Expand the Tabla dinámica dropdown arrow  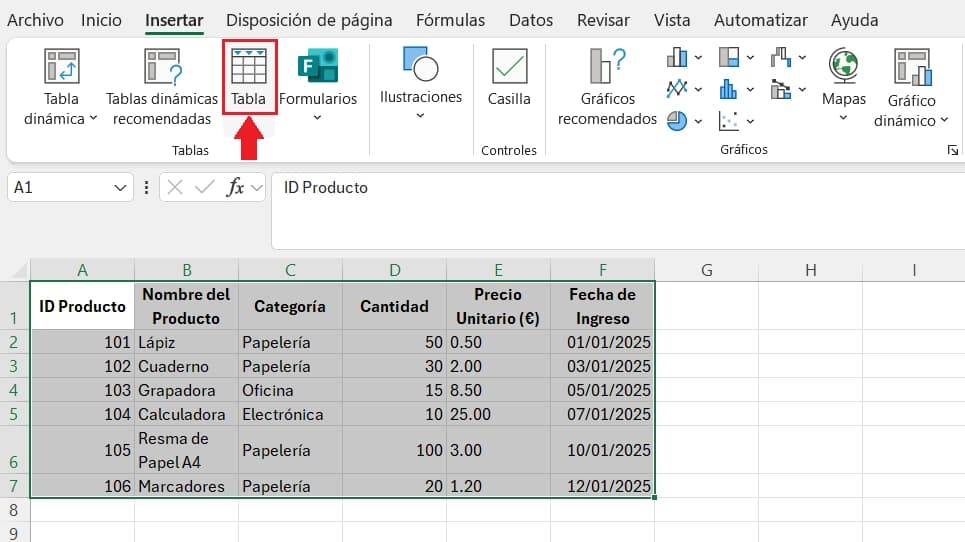click(94, 118)
